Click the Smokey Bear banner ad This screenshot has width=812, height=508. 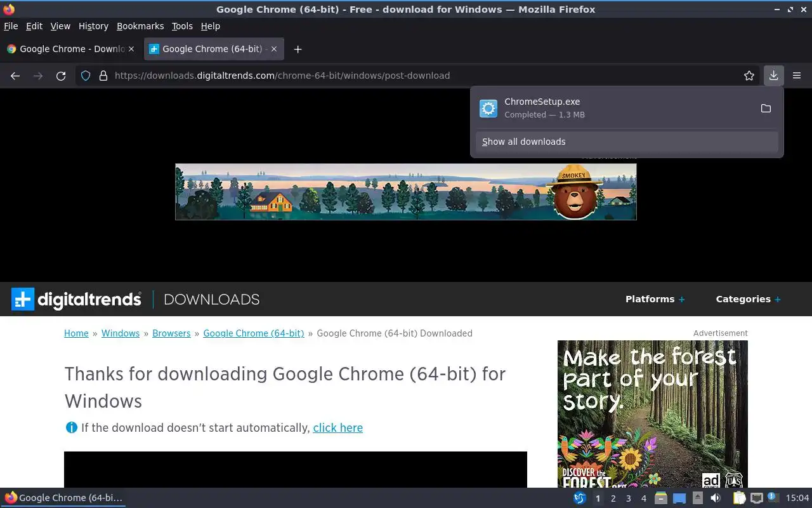coord(406,192)
